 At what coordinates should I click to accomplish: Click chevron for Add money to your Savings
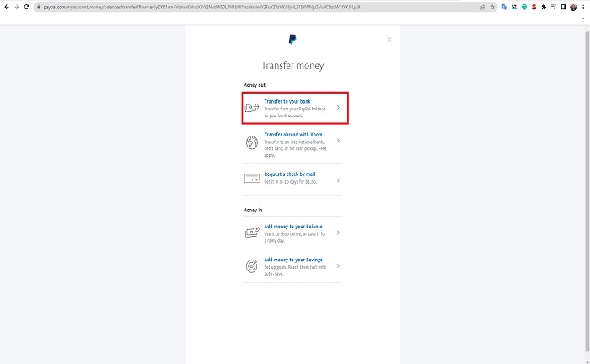[338, 265]
